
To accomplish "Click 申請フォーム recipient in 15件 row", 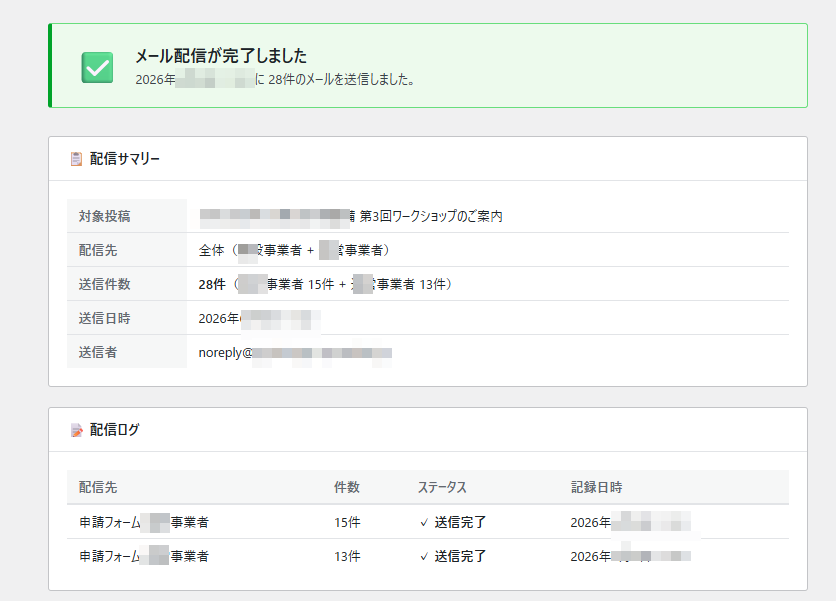I will click(144, 522).
